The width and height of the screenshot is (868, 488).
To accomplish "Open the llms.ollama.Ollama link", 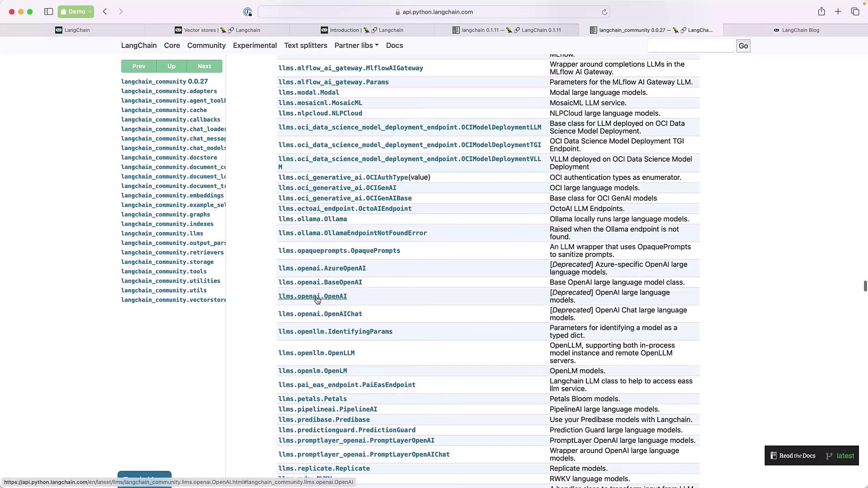I will click(312, 219).
